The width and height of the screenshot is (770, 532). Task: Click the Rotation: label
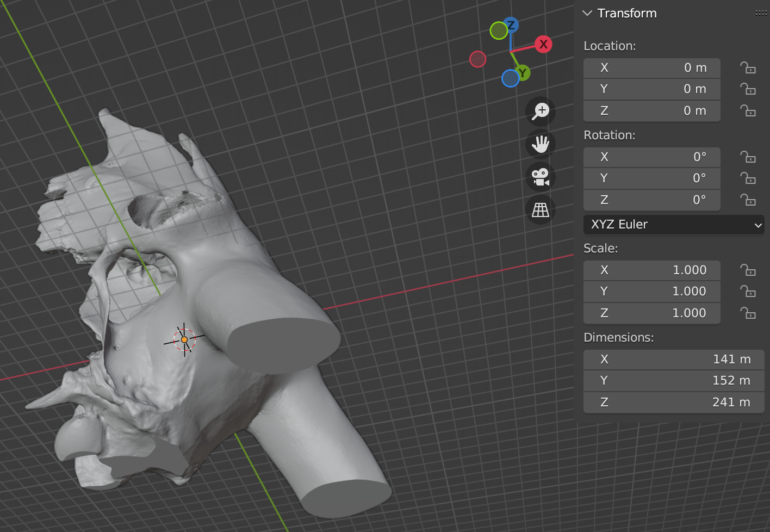(x=609, y=135)
